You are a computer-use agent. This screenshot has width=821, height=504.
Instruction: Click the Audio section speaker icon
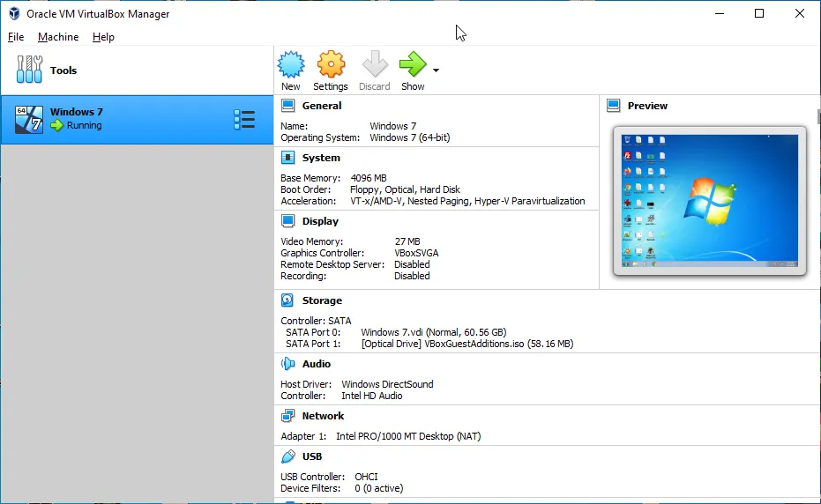coord(288,364)
